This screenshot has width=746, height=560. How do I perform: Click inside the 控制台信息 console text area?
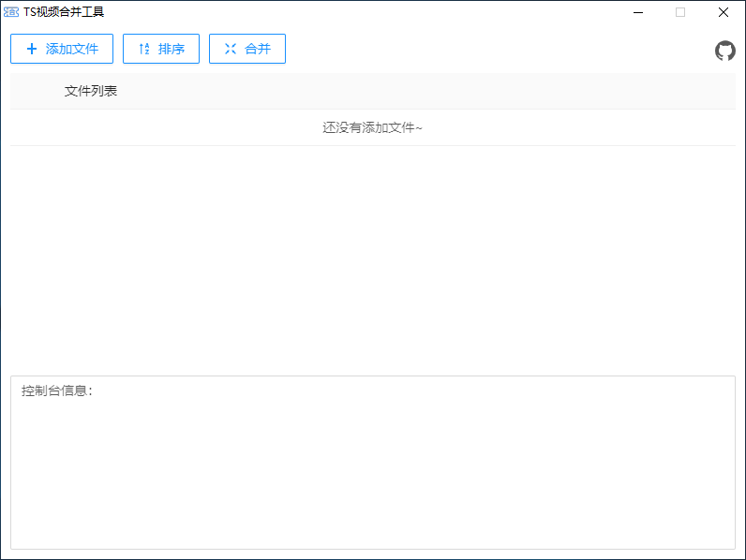373,463
